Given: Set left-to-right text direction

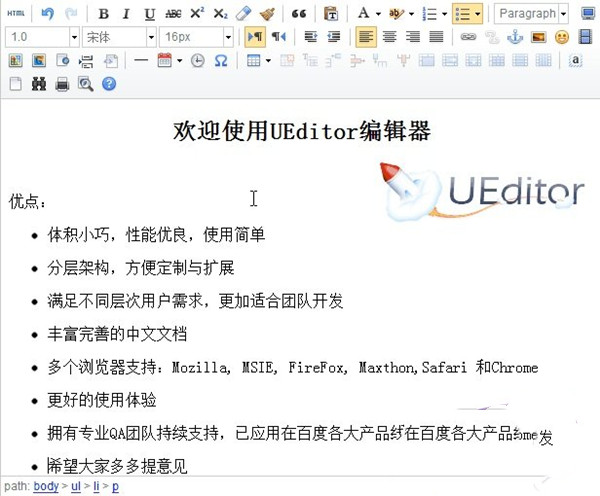Looking at the screenshot, I should tap(255, 37).
